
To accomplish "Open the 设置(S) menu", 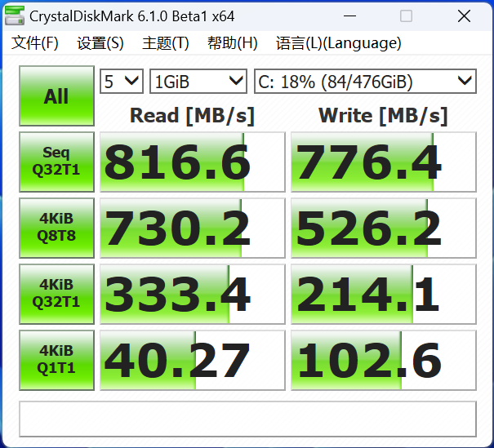I will coord(100,43).
